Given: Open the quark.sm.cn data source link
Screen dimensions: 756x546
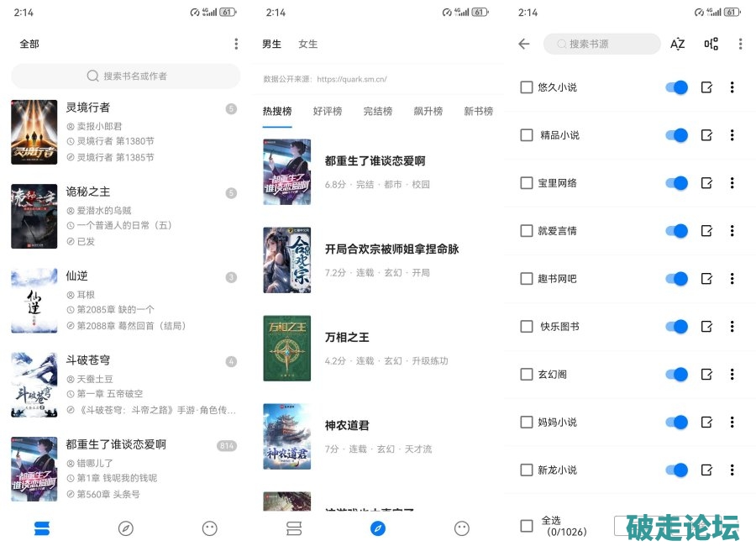Looking at the screenshot, I should coord(352,79).
